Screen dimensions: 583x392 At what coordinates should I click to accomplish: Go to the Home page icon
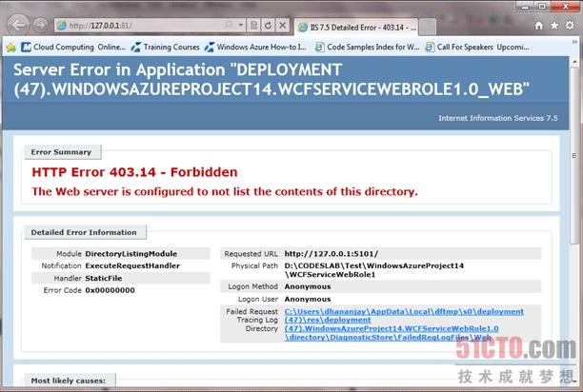tap(539, 26)
